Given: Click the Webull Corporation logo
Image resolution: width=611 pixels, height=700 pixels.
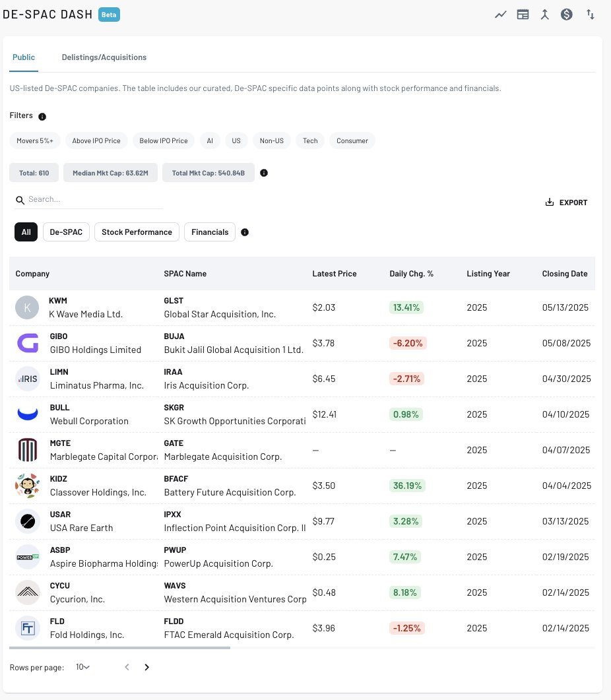Looking at the screenshot, I should [27, 414].
